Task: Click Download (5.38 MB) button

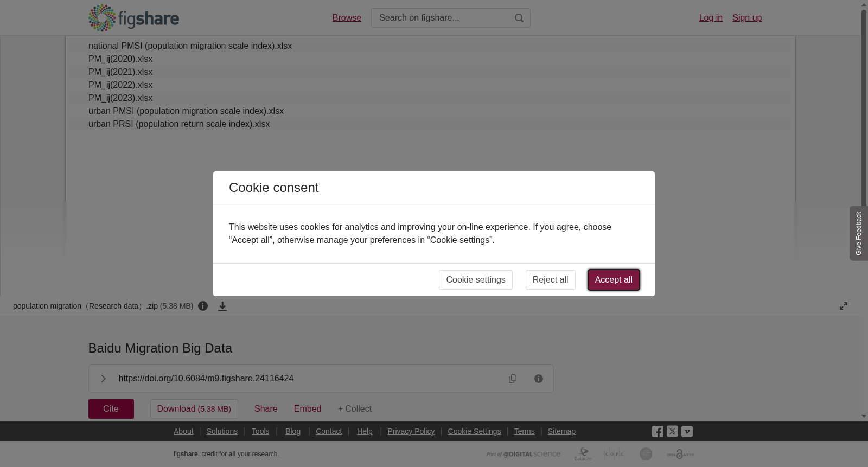Action: coord(194,409)
